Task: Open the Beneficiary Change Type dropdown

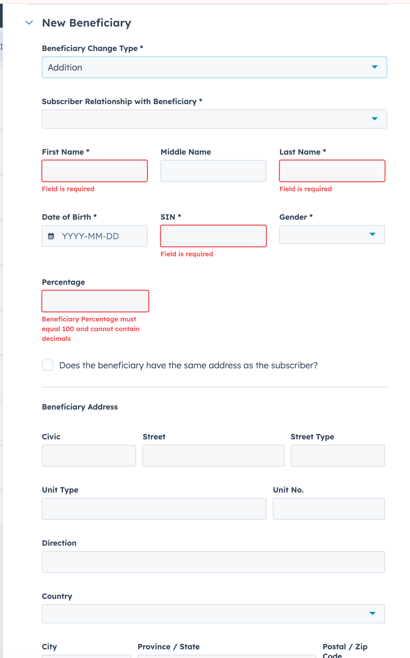Action: coord(214,67)
